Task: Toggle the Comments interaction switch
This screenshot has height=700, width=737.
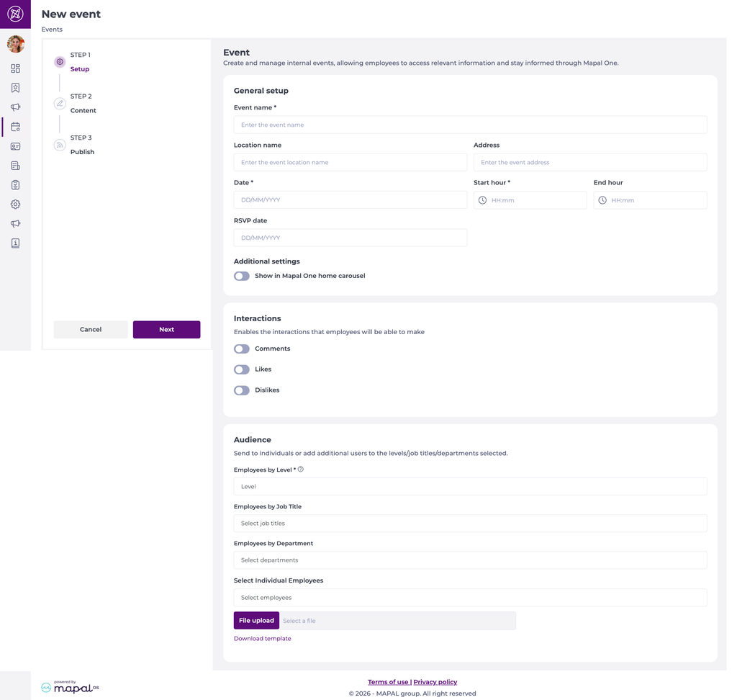Action: [242, 349]
